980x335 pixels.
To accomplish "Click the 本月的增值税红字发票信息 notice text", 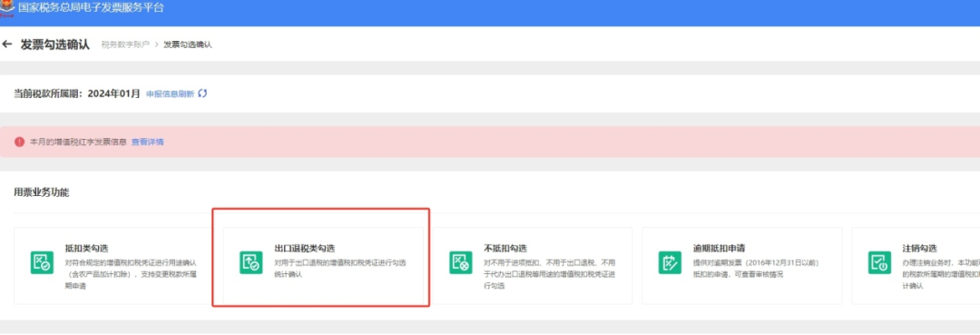I will (79, 142).
